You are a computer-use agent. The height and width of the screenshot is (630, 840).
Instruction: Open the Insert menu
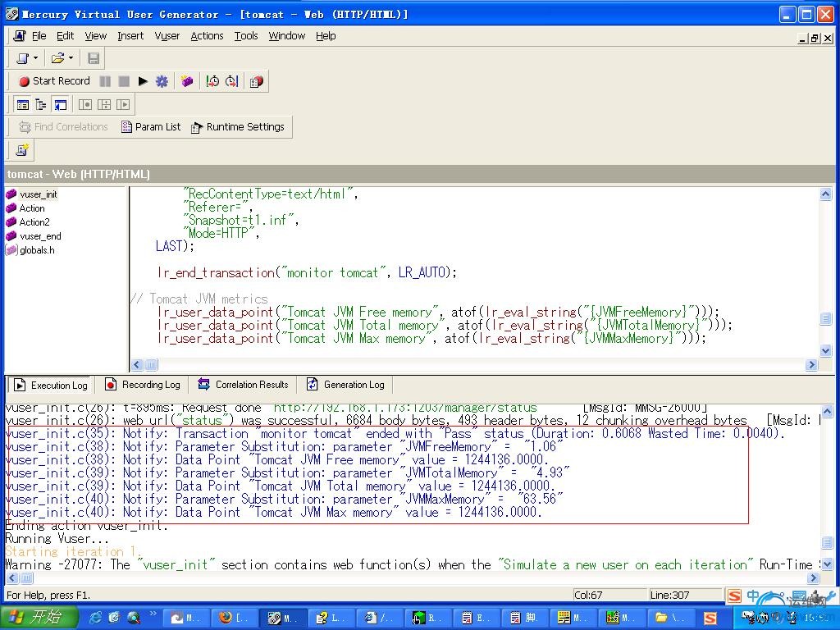click(130, 36)
